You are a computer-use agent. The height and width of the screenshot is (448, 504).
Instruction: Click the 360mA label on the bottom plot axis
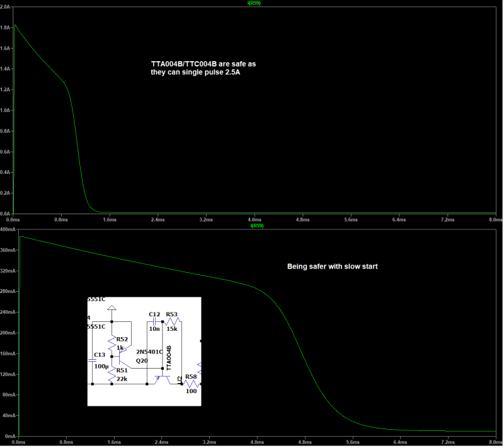pos(8,250)
